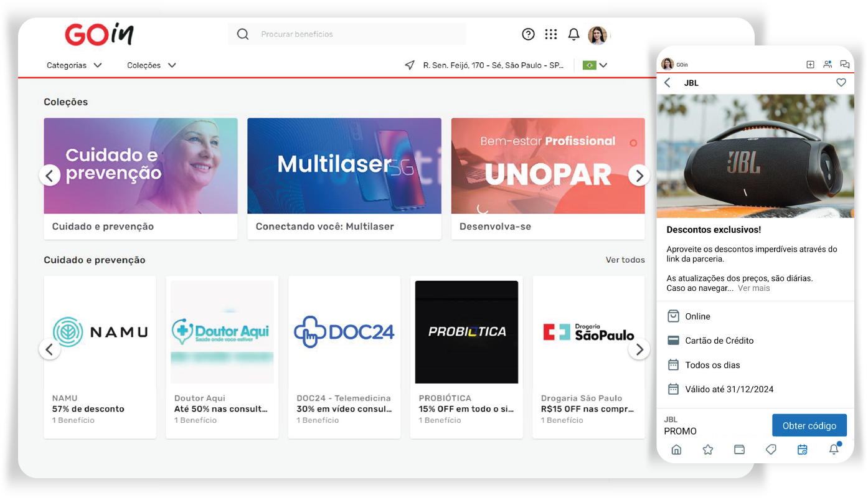Viewport: 868px width, 500px height.
Task: Click mobile add (plus square) icon
Action: click(x=810, y=64)
